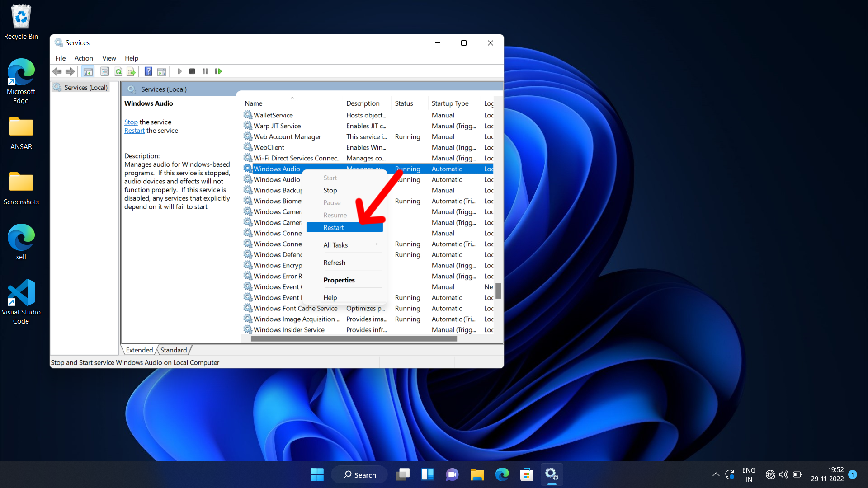The width and height of the screenshot is (868, 488).
Task: Click the volume icon in system tray
Action: pos(784,474)
